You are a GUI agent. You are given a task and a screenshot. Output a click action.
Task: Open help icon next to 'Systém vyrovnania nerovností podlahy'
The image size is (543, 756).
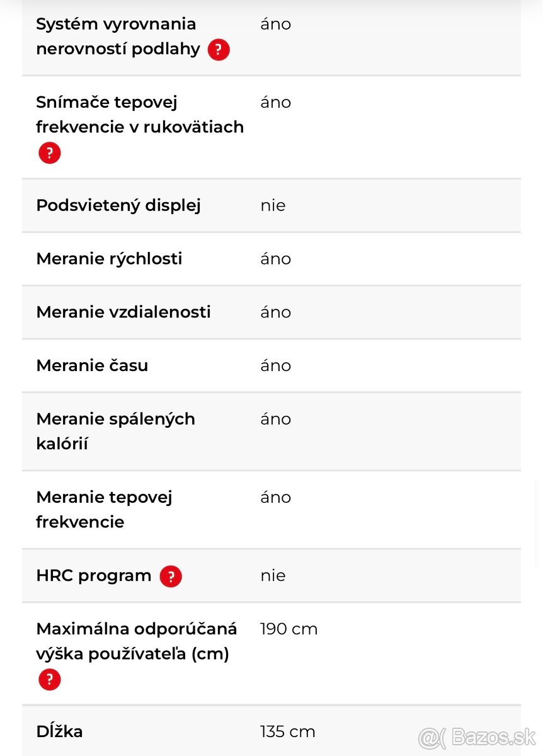(x=218, y=50)
